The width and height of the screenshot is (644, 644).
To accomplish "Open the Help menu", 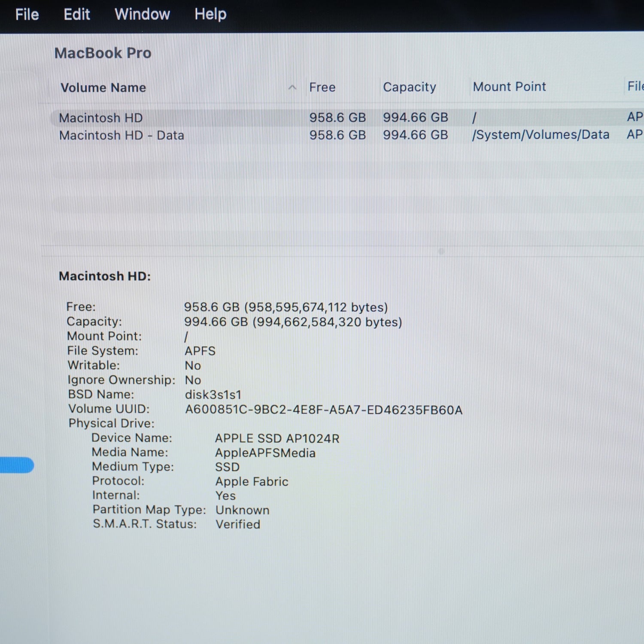I will tap(210, 14).
